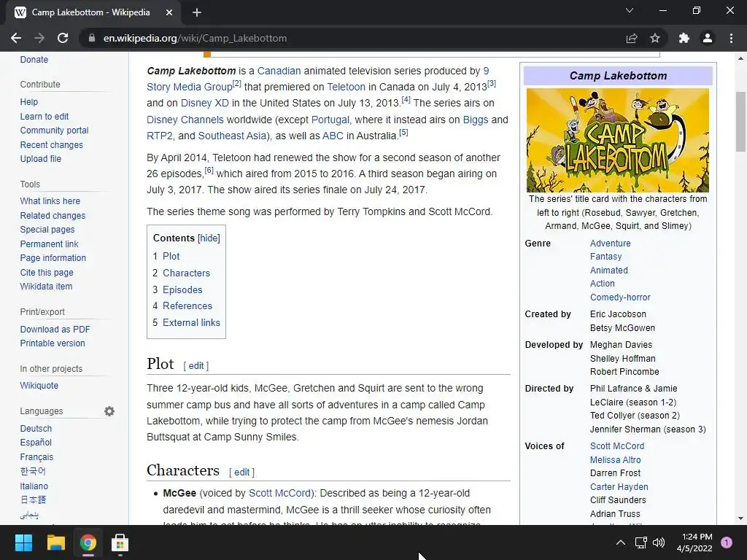The height and width of the screenshot is (560, 747).
Task: Open Carter Hayden link in infobox
Action: tap(619, 486)
